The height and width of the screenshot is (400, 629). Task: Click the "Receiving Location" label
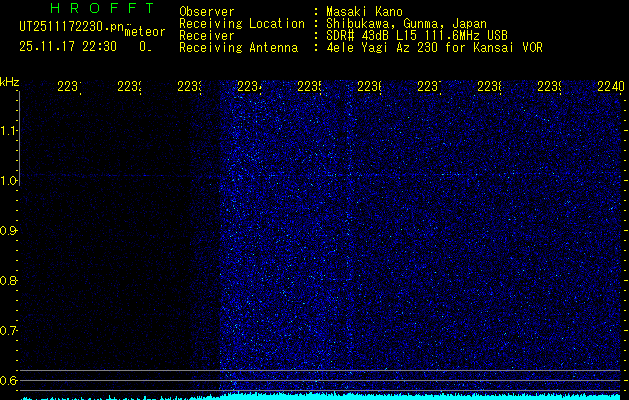[242, 24]
